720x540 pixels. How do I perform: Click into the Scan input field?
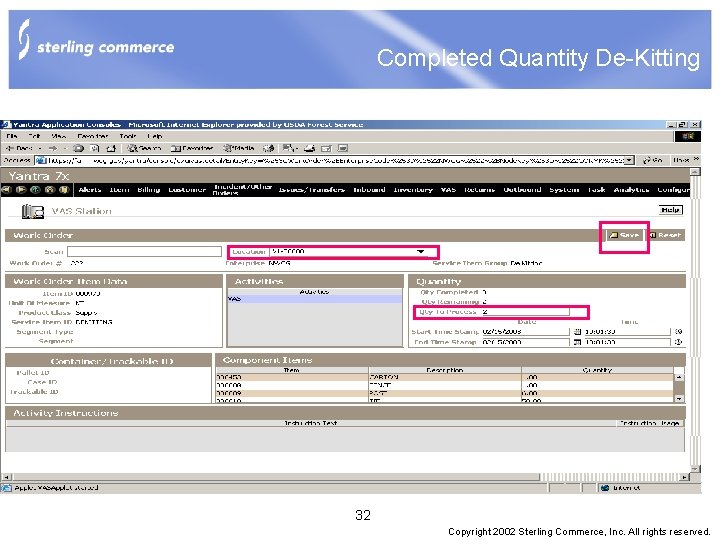(144, 252)
